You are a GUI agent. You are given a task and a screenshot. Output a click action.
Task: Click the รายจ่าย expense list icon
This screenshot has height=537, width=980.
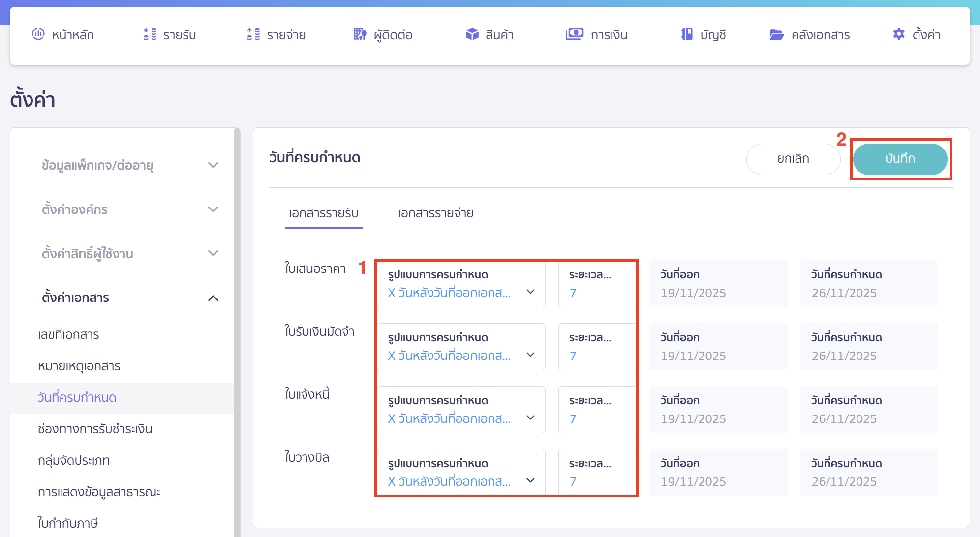253,34
